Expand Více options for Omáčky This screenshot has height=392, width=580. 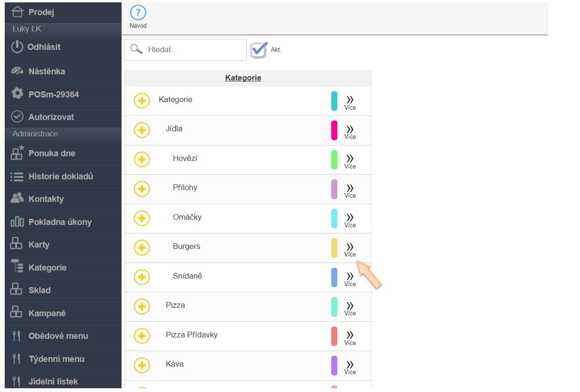point(350,219)
